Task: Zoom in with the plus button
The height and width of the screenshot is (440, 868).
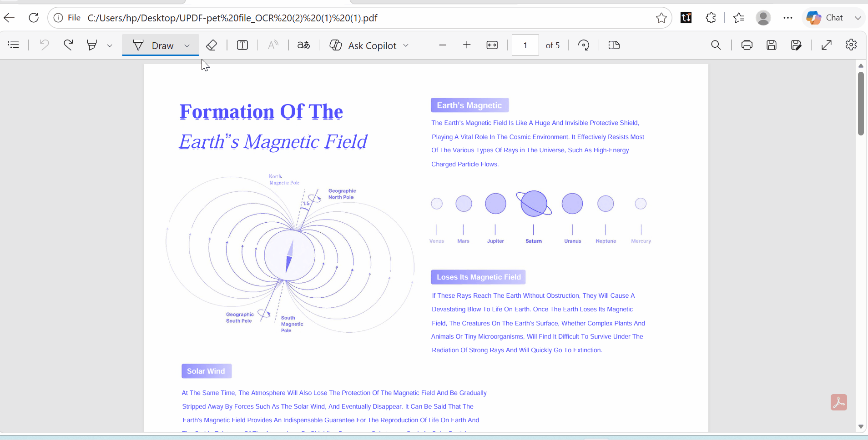Action: (467, 45)
